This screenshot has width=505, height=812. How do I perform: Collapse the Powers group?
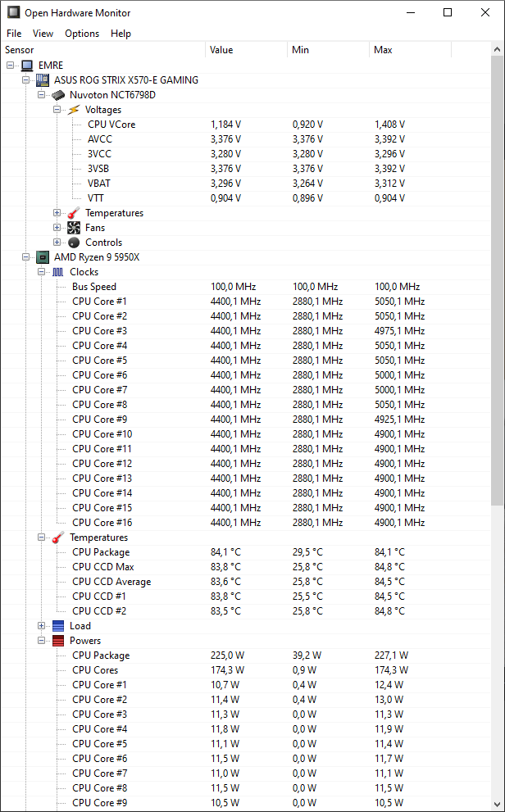(42, 641)
